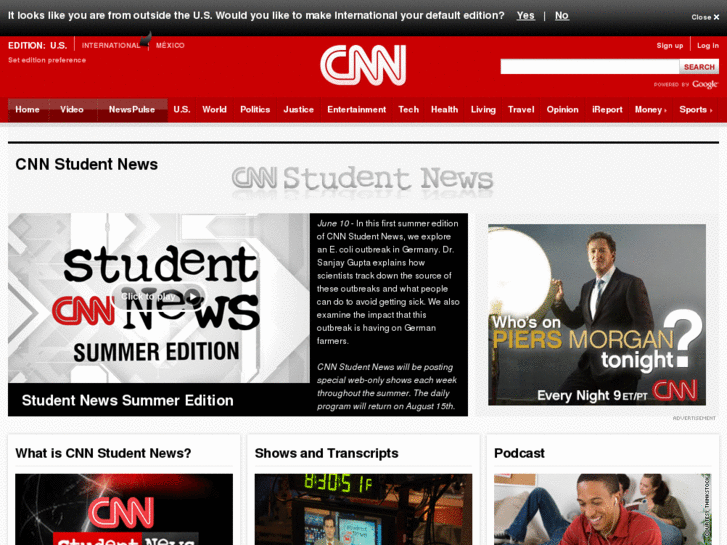Click the CNN logo in the header
Screen dimensions: 727x545
[363, 65]
